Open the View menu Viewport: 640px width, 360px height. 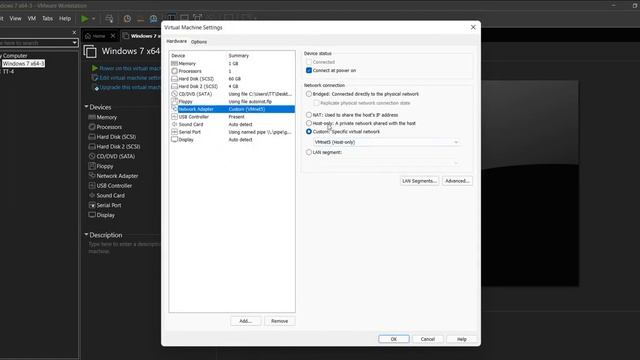(x=16, y=18)
